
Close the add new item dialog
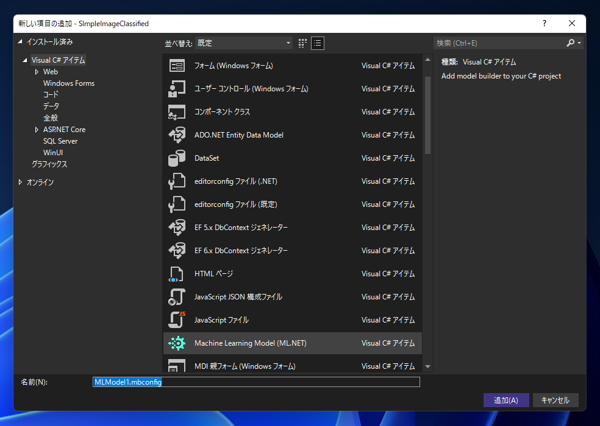(x=572, y=23)
